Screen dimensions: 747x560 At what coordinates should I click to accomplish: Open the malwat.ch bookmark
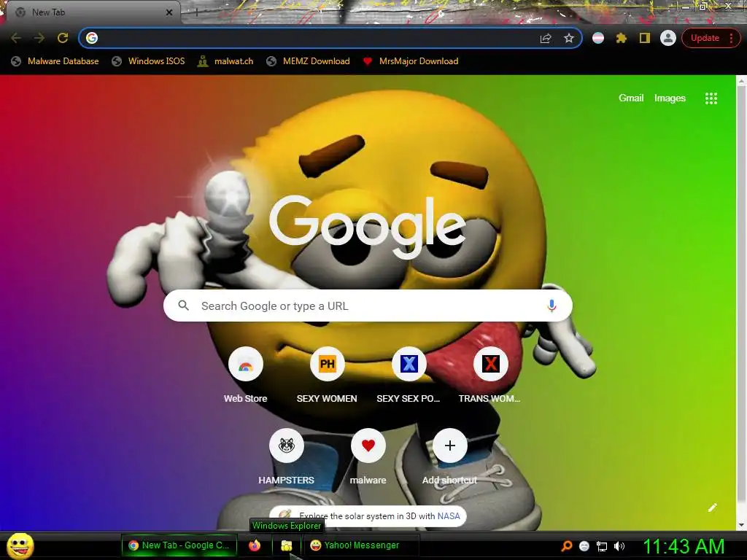pos(225,61)
